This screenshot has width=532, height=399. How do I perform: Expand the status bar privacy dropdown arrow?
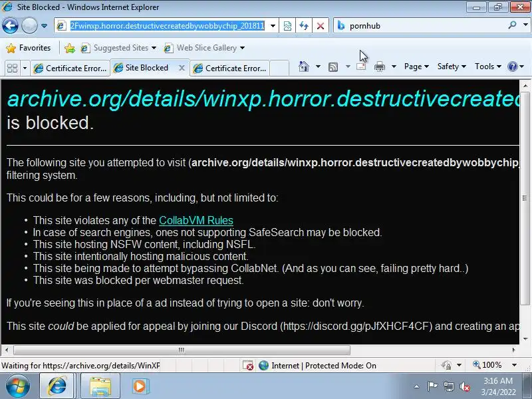(459, 365)
